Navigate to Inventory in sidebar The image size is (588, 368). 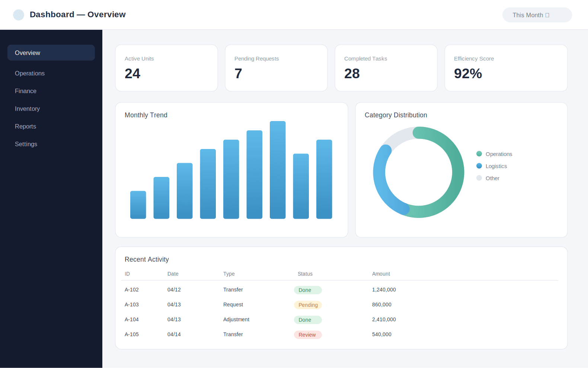(27, 109)
